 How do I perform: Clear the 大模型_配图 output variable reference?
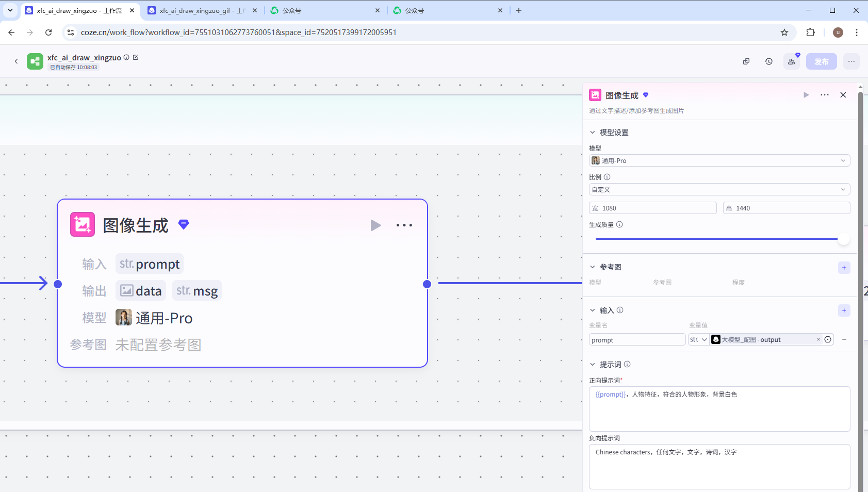pos(818,339)
